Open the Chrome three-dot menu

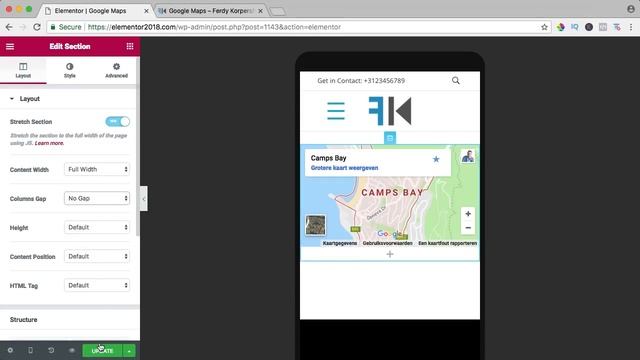631,27
